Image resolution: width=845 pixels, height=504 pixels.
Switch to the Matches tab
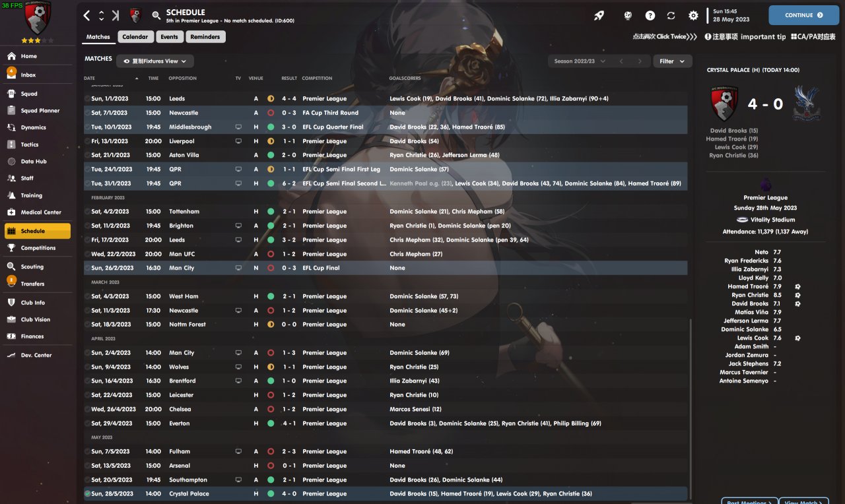tap(98, 37)
